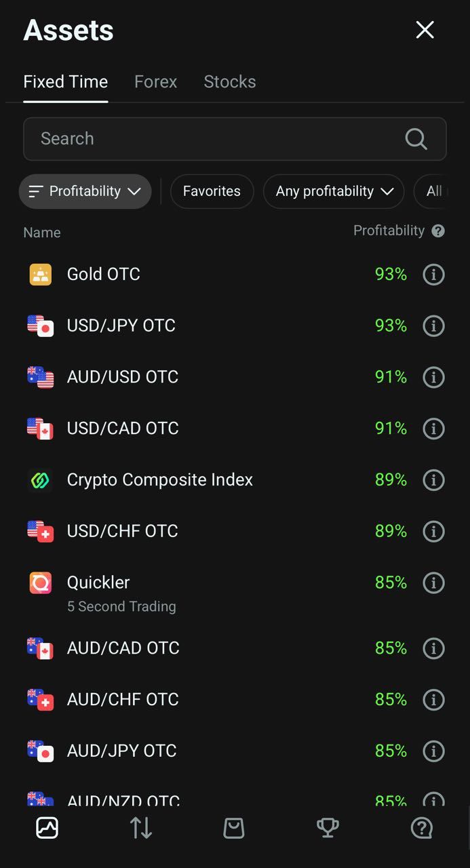Open the help question mark bubble icon
470x868 pixels.
coord(421,828)
